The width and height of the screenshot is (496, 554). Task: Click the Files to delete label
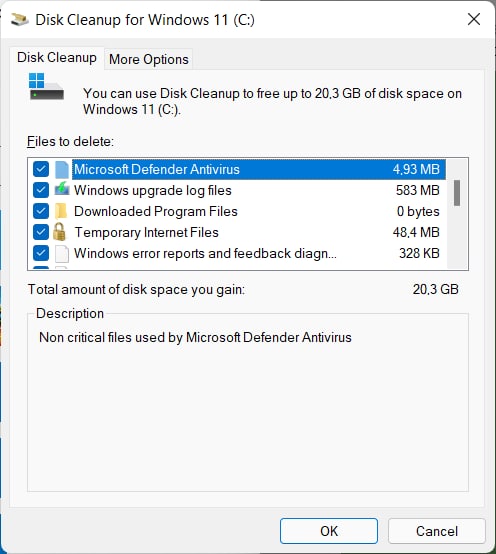pyautogui.click(x=70, y=142)
